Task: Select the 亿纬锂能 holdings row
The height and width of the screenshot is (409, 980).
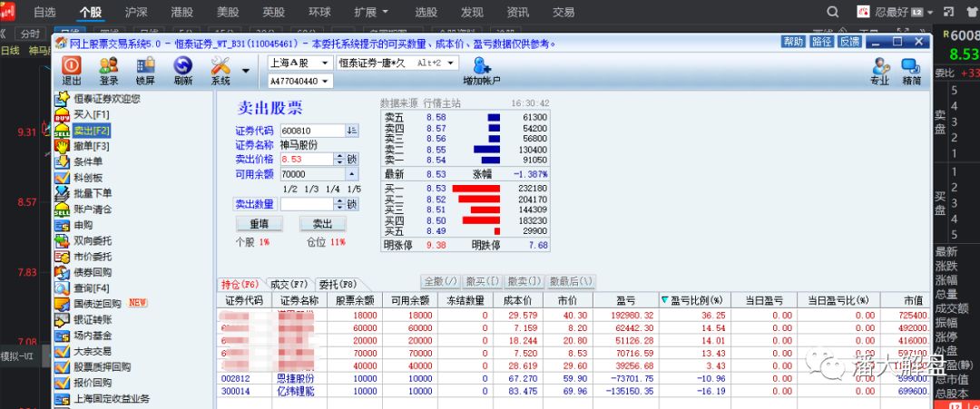Action: click(x=573, y=391)
